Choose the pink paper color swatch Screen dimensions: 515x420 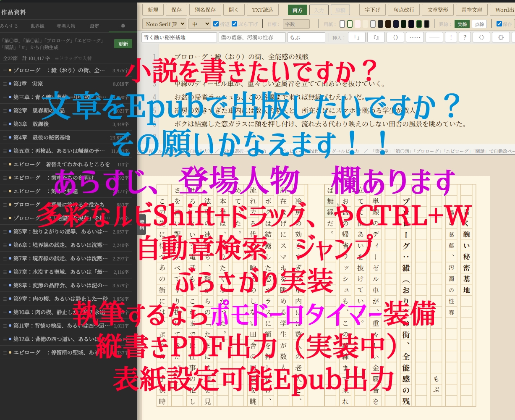[x=357, y=24]
